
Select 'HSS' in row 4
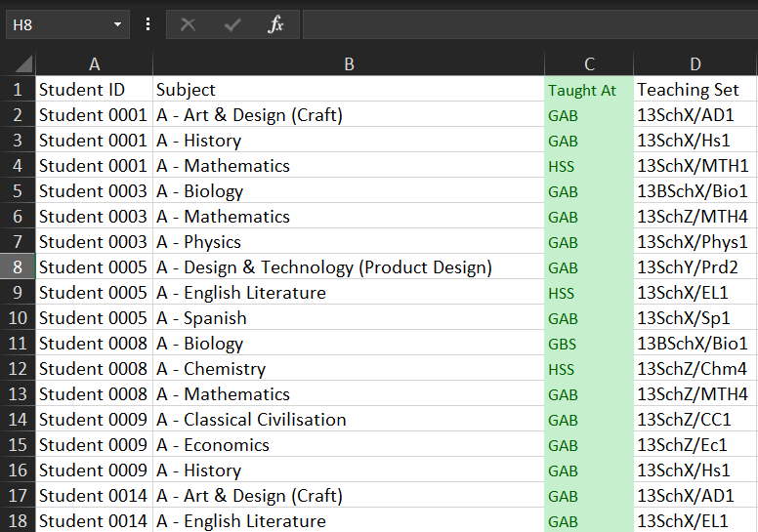pos(589,166)
